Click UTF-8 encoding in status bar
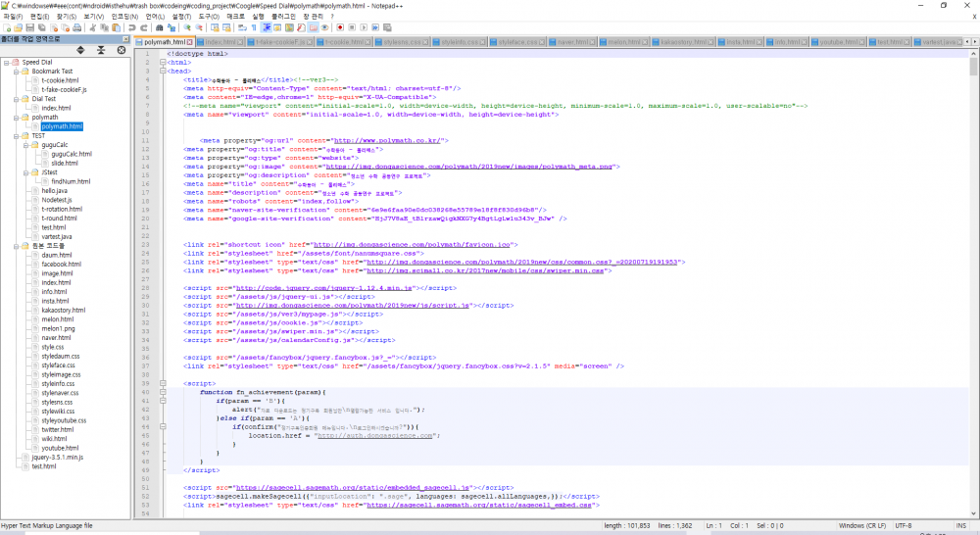 [904, 525]
